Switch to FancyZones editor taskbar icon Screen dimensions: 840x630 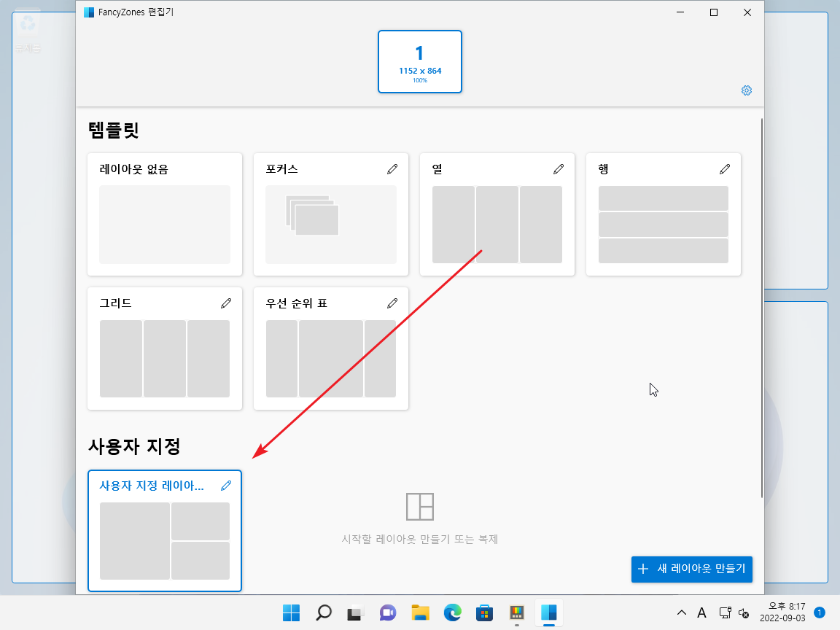point(548,612)
